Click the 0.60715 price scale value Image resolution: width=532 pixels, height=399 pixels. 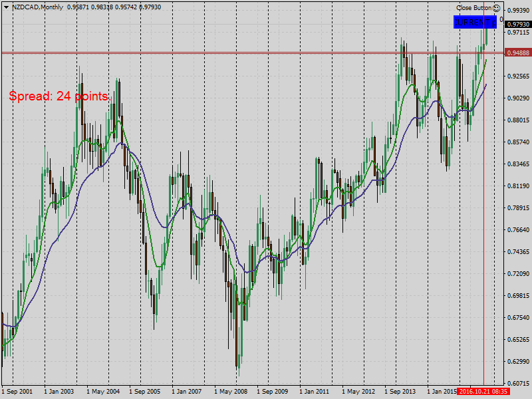[x=518, y=384]
